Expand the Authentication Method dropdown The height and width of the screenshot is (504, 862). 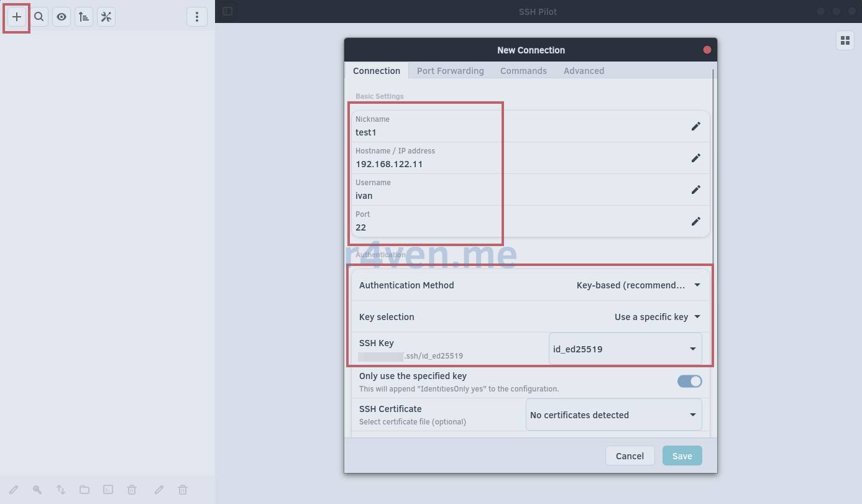[638, 285]
